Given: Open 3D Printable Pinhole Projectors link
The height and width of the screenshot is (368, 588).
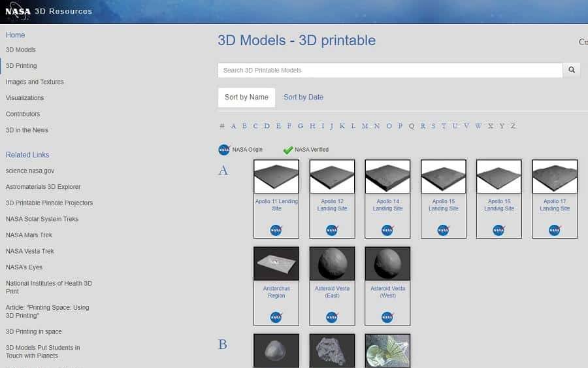Looking at the screenshot, I should [x=49, y=203].
